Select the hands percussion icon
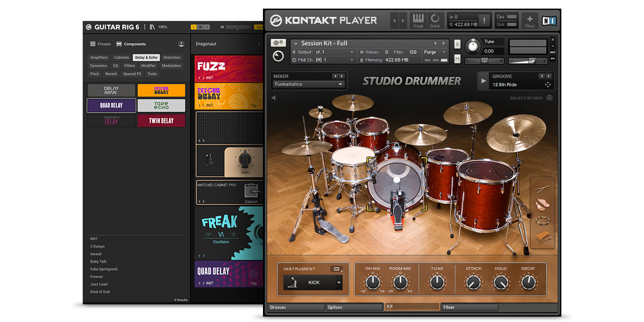This screenshot has width=644, height=322. (543, 204)
